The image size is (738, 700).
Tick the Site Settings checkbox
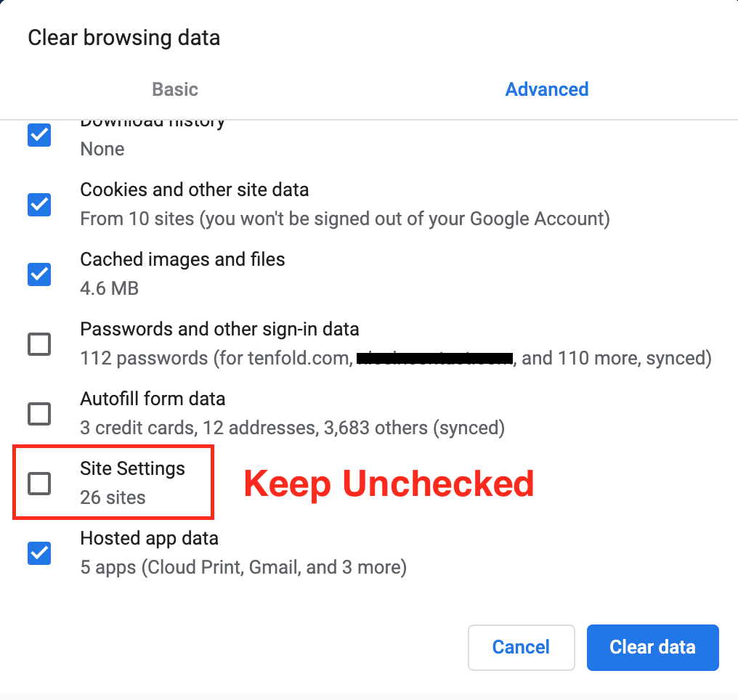(39, 484)
